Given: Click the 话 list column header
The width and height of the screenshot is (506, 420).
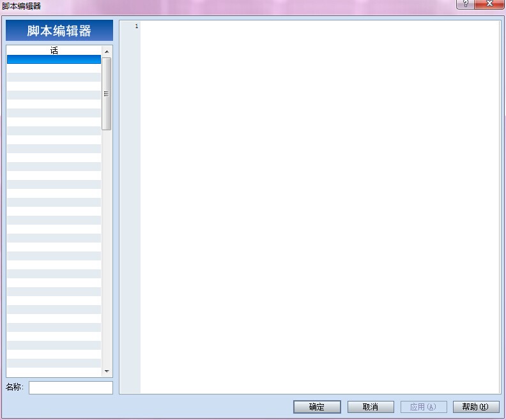Looking at the screenshot, I should 54,50.
